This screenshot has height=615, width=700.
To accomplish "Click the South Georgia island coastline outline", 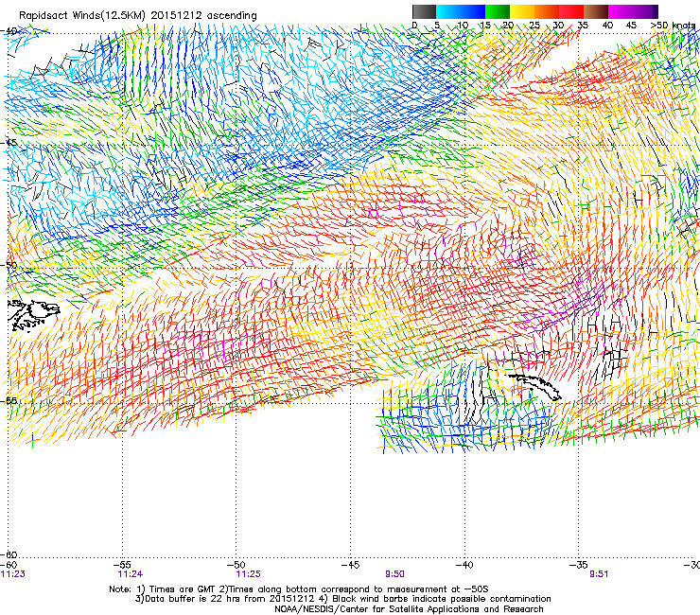I will 534,387.
